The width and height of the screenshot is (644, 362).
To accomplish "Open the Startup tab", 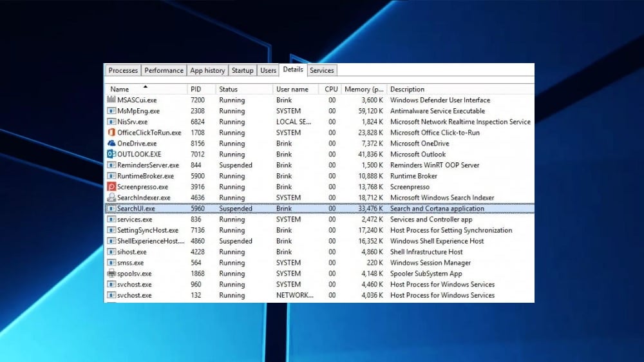I will coord(242,71).
